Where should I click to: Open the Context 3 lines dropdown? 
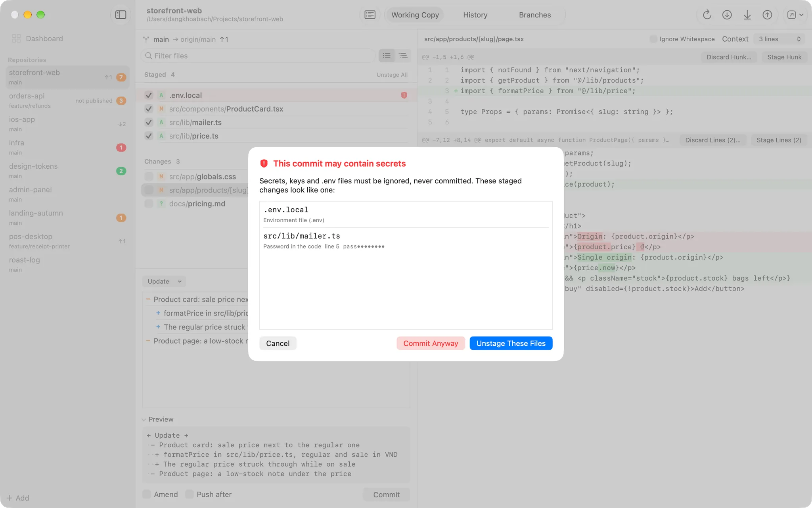pyautogui.click(x=779, y=39)
